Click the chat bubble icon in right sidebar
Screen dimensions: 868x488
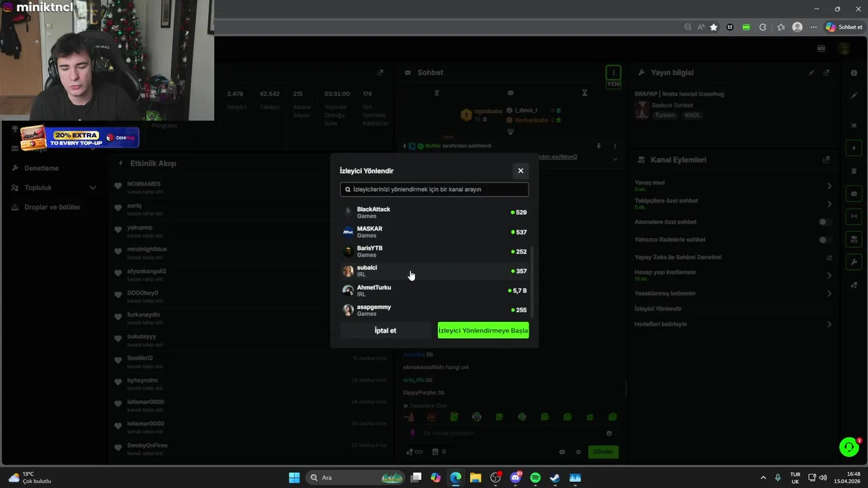point(854,194)
